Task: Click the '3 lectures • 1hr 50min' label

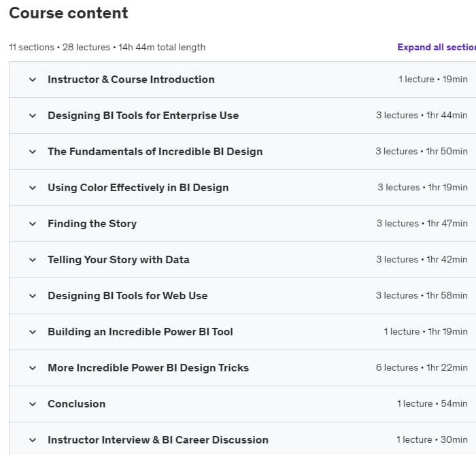Action: pos(422,151)
